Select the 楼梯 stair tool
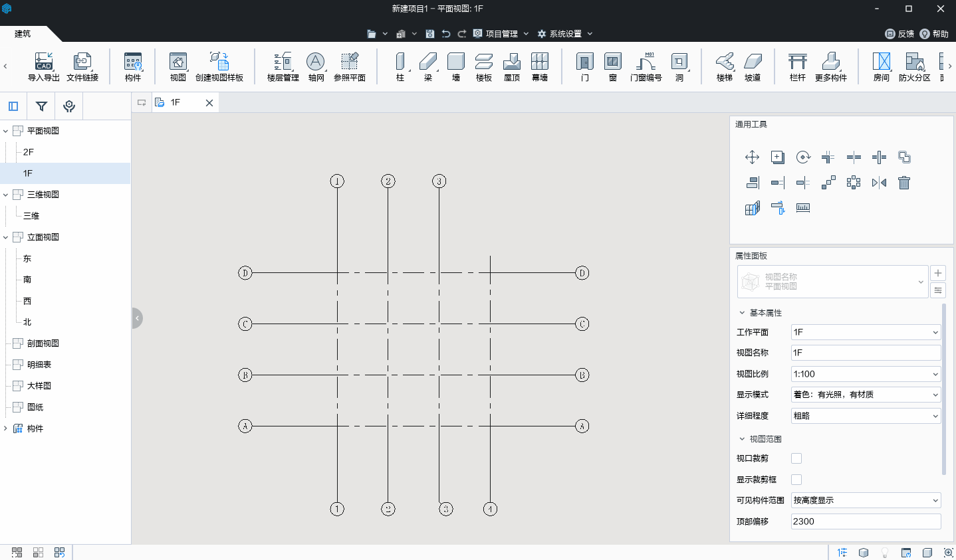Image resolution: width=956 pixels, height=560 pixels. 725,67
